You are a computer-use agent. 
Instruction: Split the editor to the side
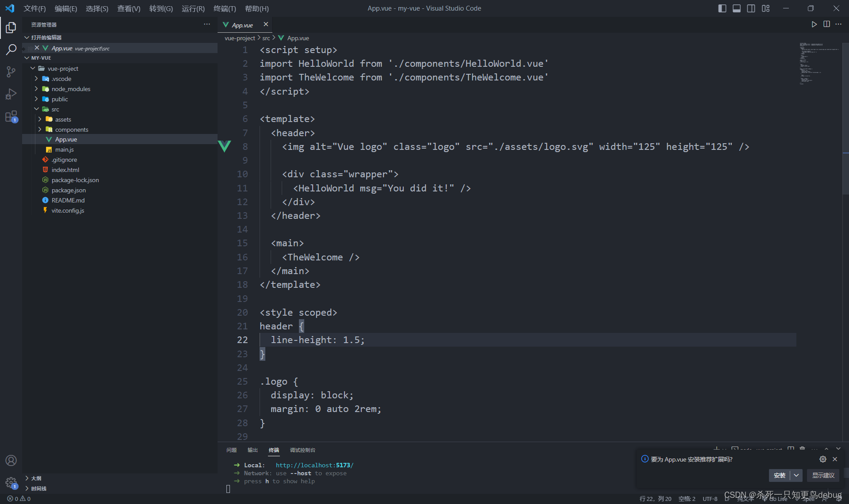[x=827, y=24]
